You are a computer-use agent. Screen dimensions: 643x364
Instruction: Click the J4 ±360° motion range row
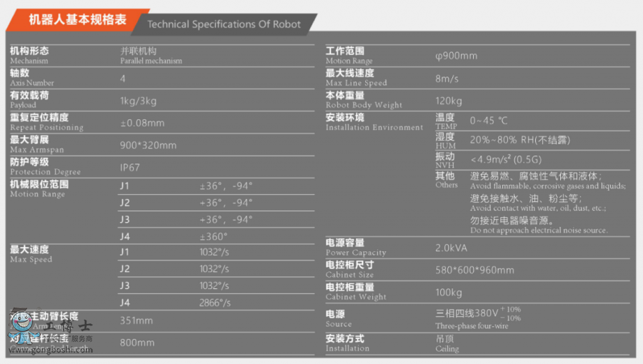point(213,236)
